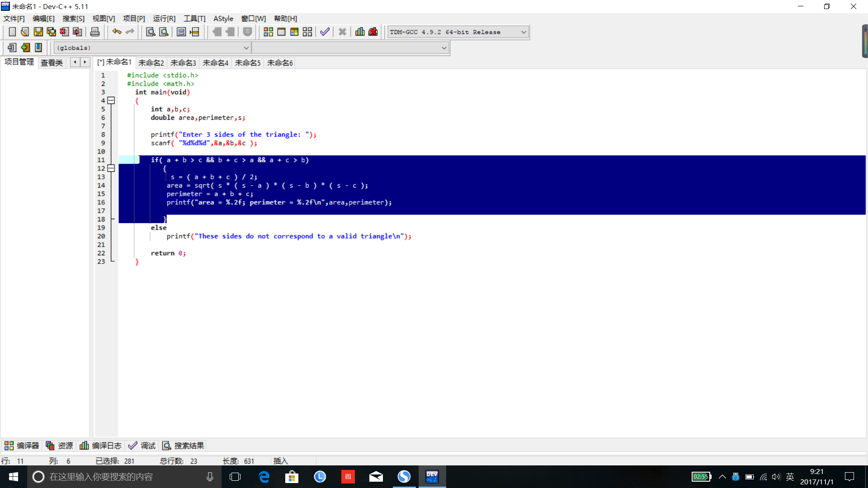Go to bookmark icon
This screenshot has height=488, width=868.
tap(38, 47)
